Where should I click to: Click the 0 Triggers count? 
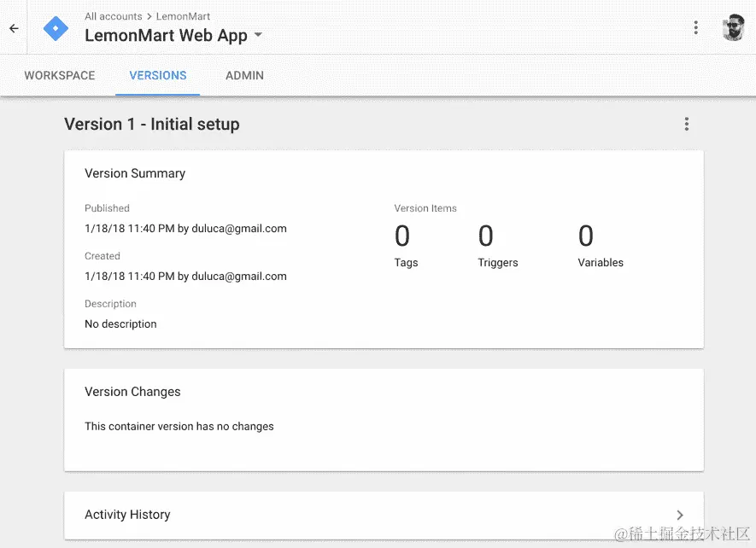coord(486,236)
